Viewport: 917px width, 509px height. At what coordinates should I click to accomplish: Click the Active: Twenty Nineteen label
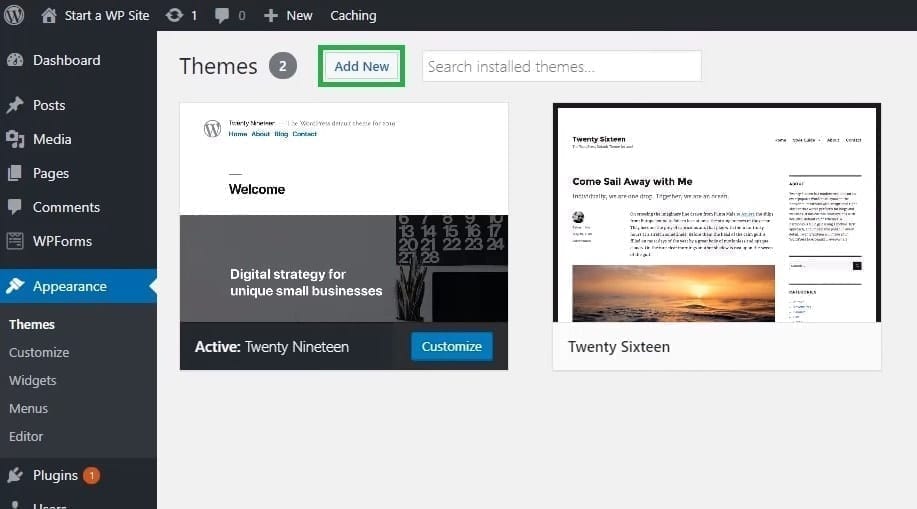pos(271,347)
